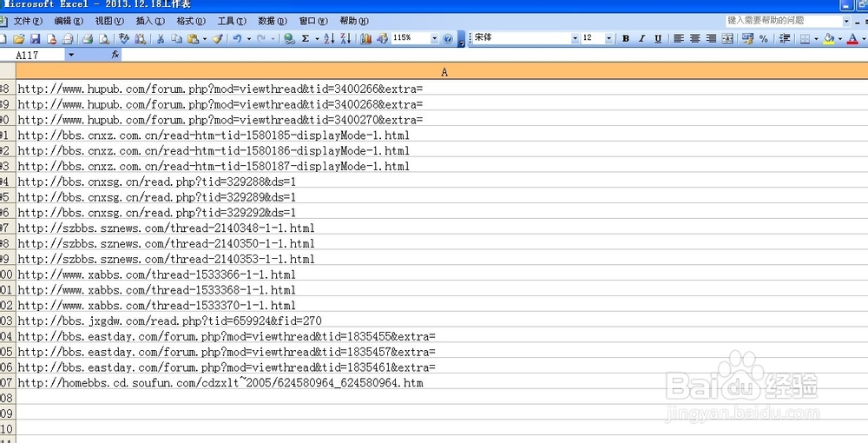
Task: Open an existing file with folder icon
Action: (19, 39)
